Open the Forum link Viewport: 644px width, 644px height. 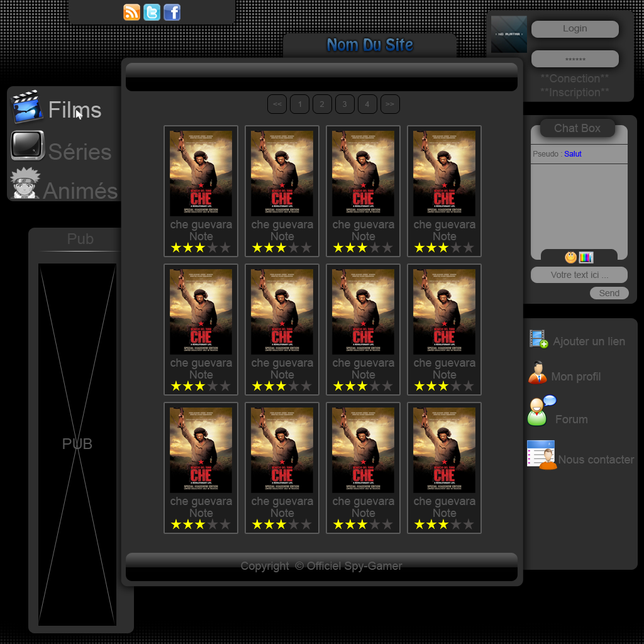571,419
